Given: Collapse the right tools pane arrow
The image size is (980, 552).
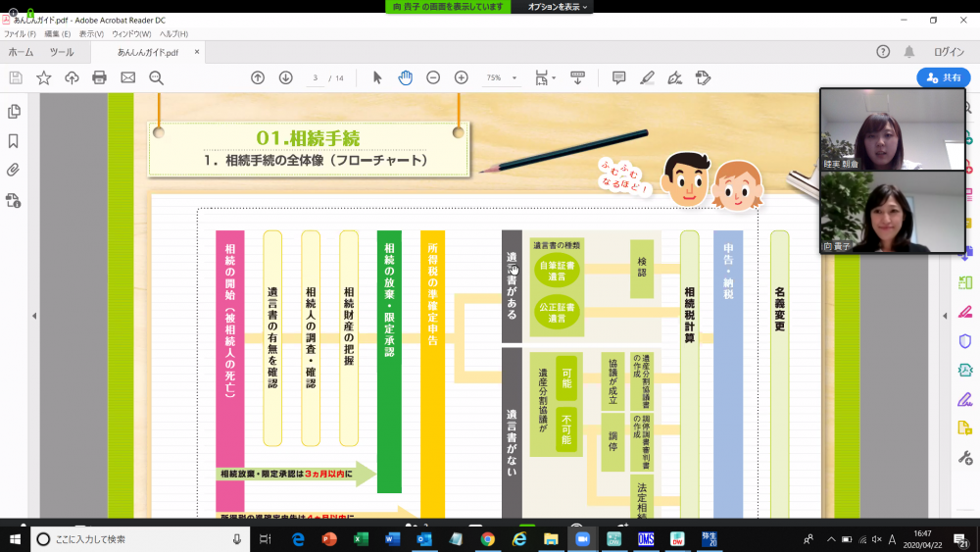Looking at the screenshot, I should coord(945,316).
